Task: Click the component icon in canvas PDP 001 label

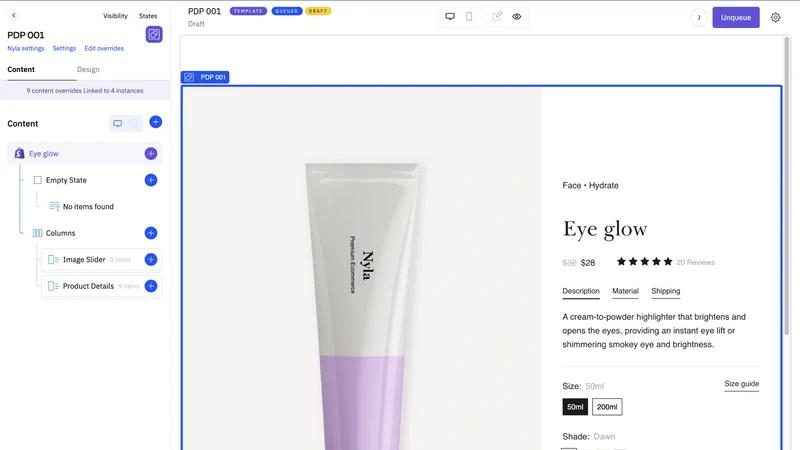Action: pyautogui.click(x=189, y=77)
